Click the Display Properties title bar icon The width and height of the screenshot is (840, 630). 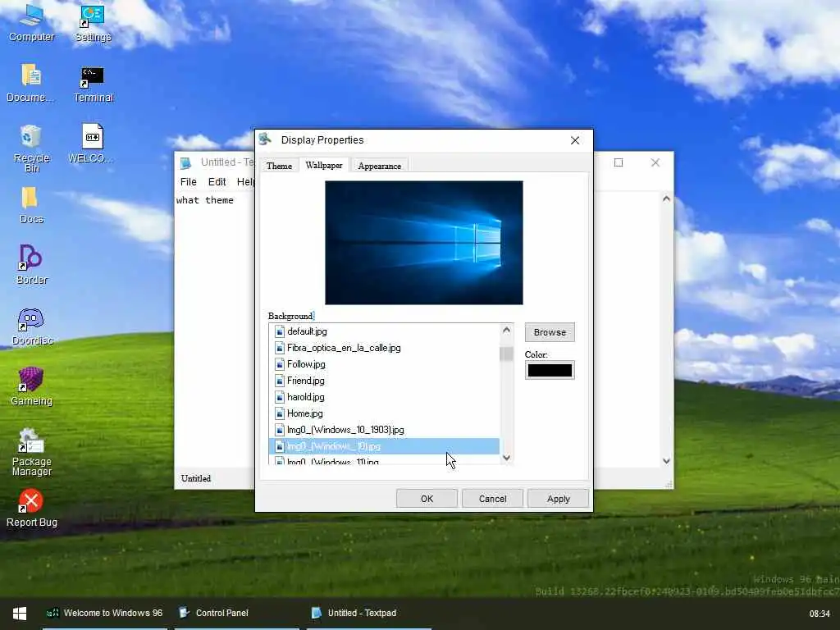click(x=265, y=139)
